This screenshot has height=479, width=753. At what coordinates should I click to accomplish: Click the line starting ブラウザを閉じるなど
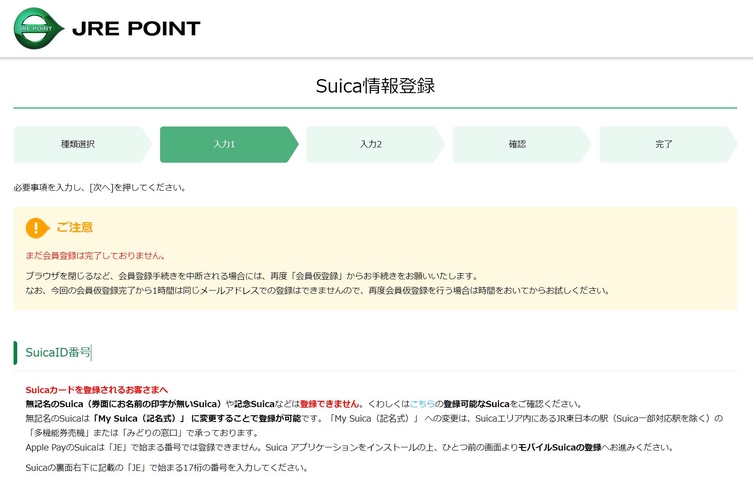point(252,276)
